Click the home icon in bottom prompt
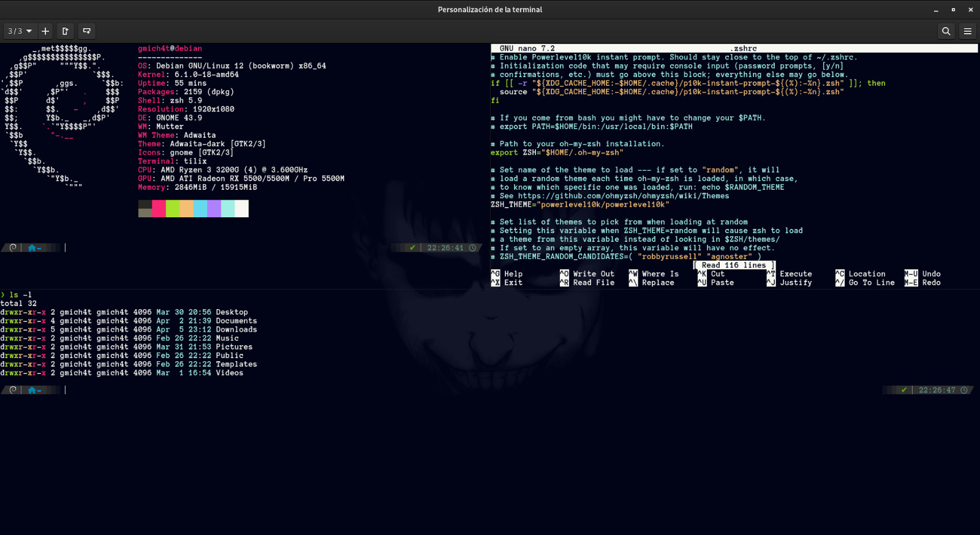 pyautogui.click(x=32, y=390)
